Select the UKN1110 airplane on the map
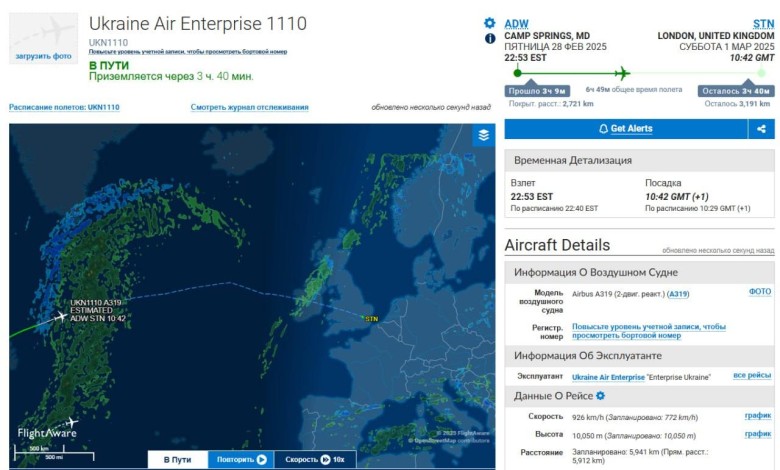The width and height of the screenshot is (780, 470). click(61, 316)
